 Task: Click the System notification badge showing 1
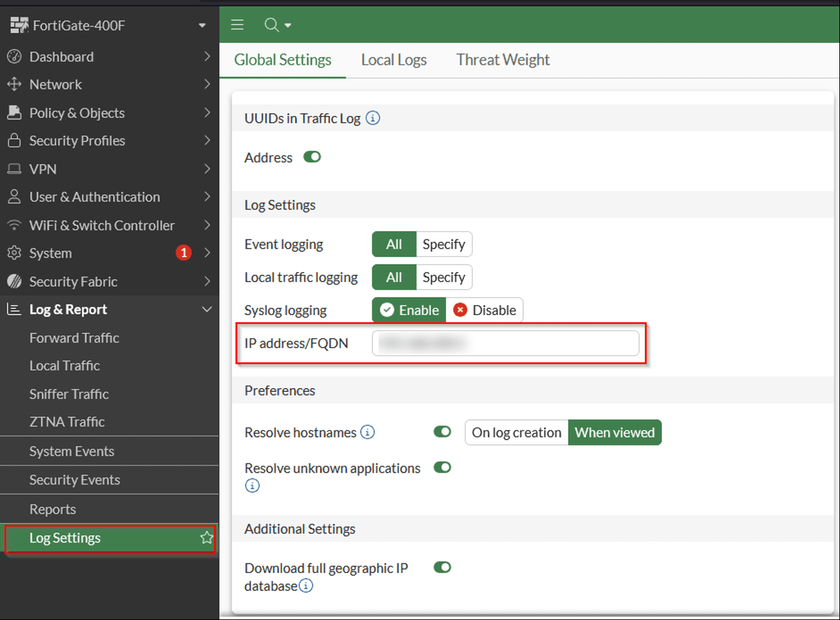(183, 253)
